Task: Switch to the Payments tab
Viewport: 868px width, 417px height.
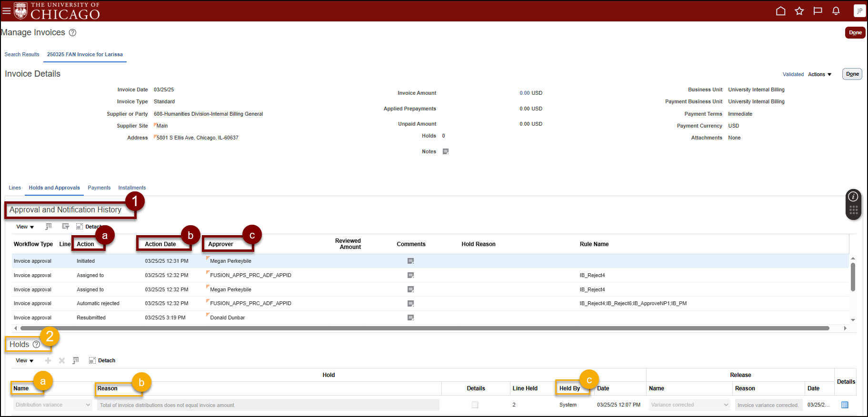Action: tap(99, 188)
